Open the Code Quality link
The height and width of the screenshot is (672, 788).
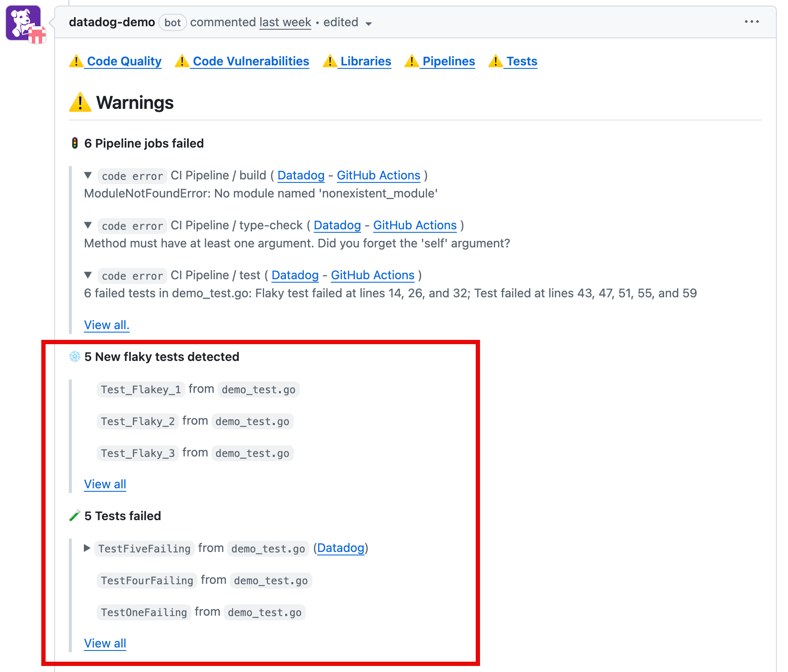[124, 61]
